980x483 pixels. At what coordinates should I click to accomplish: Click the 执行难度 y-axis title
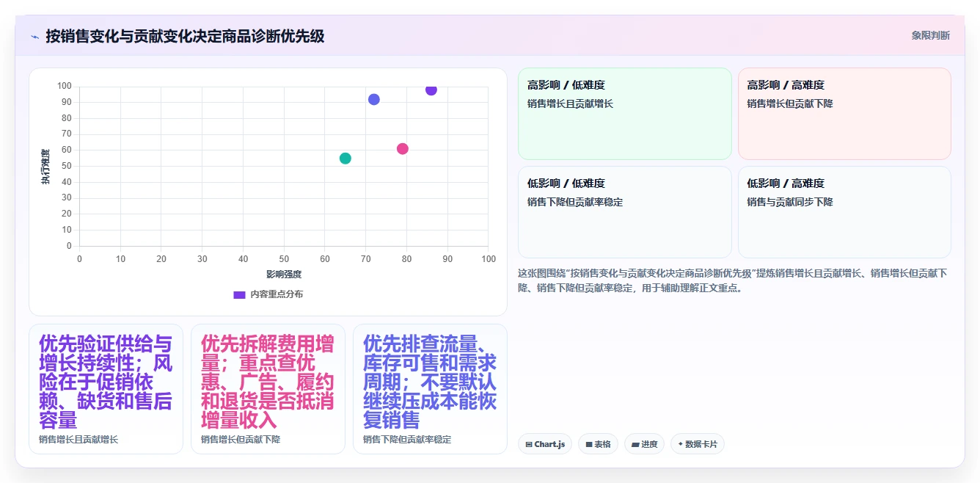click(x=45, y=167)
